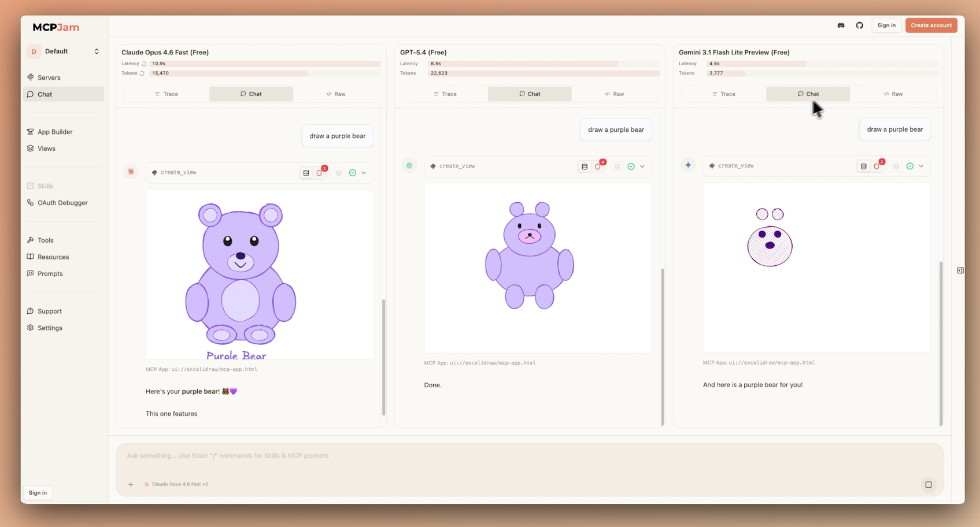
Task: Open the Claude Opus 4.6 Fast model selector
Action: click(176, 484)
